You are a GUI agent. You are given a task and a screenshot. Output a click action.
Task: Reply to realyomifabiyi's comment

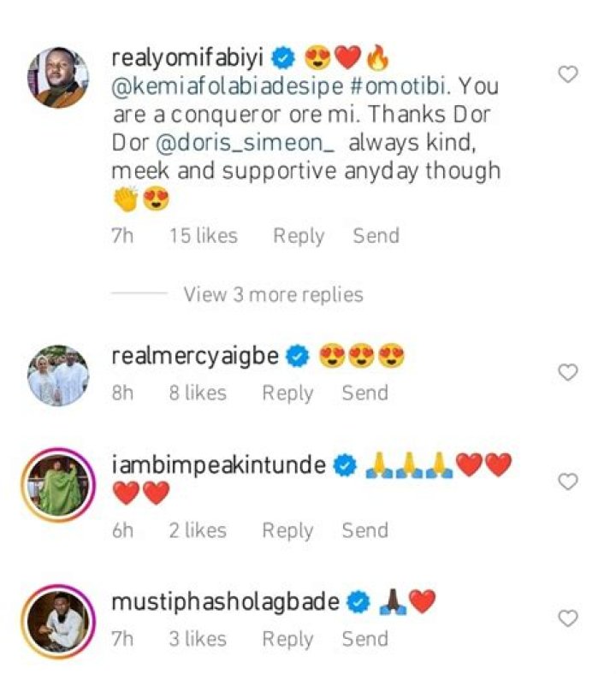pos(299,236)
